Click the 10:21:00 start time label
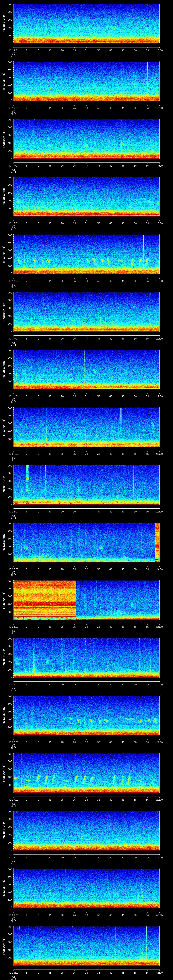The width and height of the screenshot is (173, 980). pyautogui.click(x=13, y=454)
